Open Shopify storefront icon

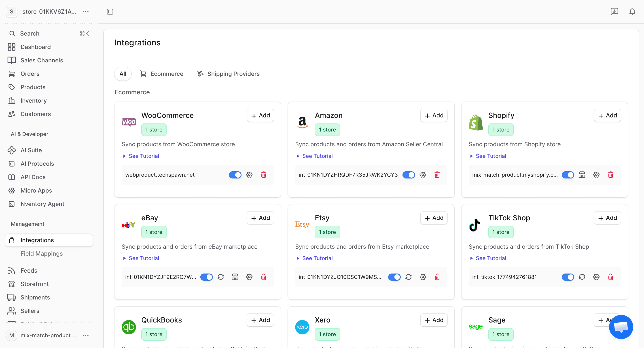(582, 175)
